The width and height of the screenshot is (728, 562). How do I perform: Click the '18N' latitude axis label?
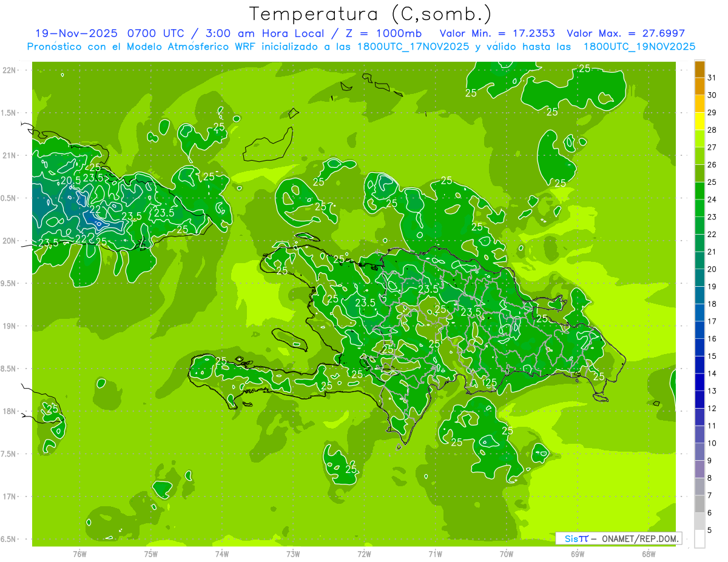pos(10,412)
